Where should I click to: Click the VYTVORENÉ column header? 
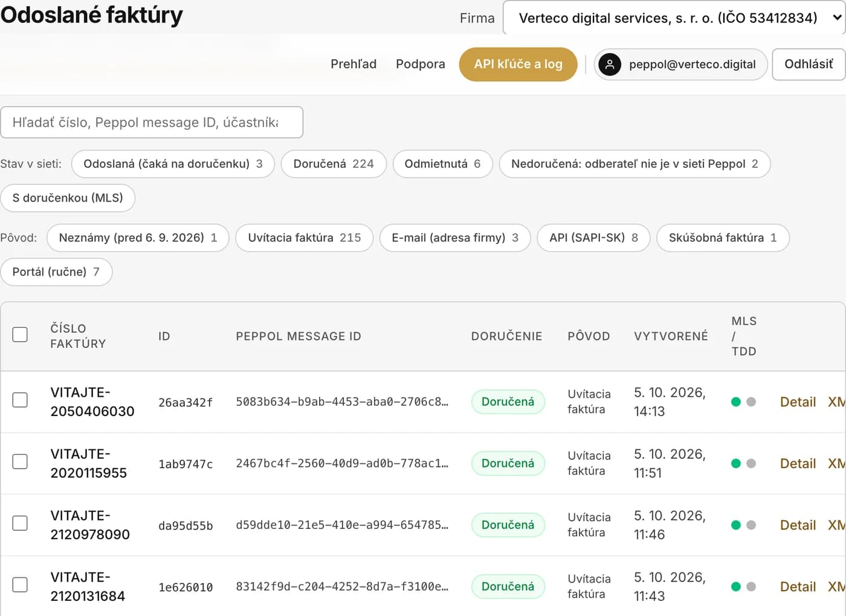point(671,336)
